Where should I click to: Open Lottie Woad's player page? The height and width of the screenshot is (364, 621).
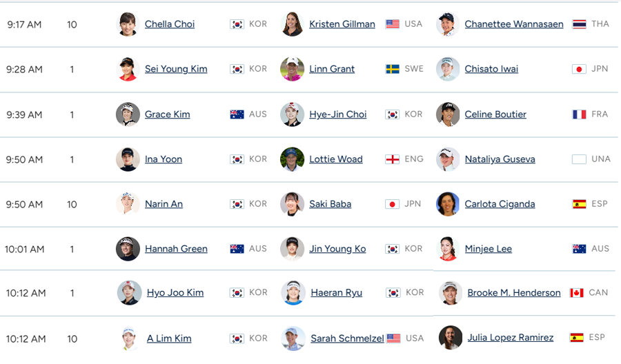335,159
